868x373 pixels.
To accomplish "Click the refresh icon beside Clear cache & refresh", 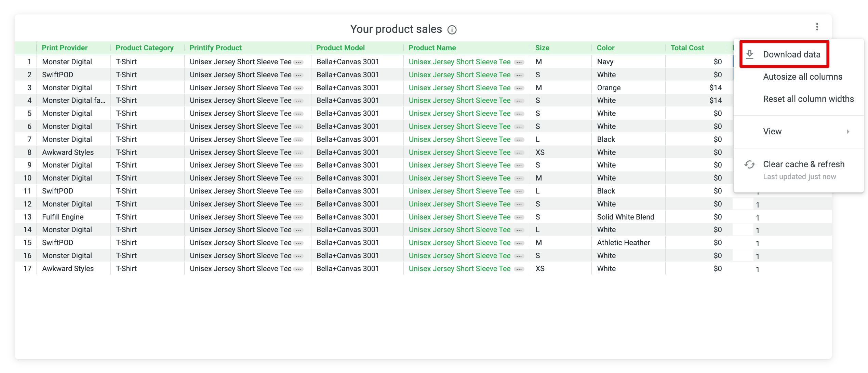I will pyautogui.click(x=750, y=164).
